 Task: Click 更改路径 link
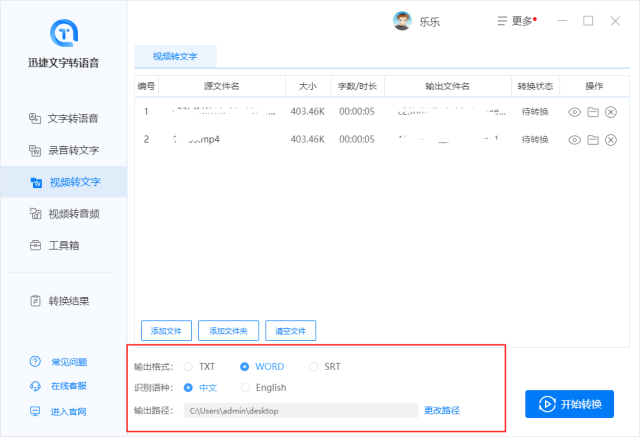[x=442, y=410]
